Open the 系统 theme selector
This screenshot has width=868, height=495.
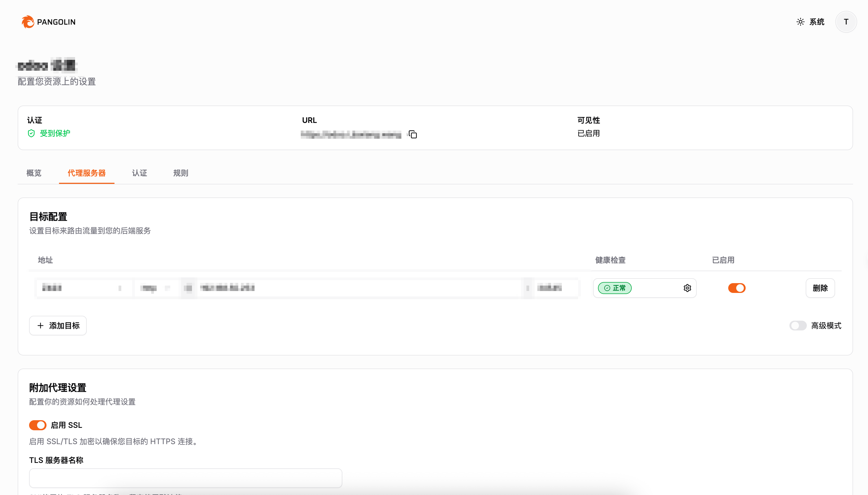point(816,22)
